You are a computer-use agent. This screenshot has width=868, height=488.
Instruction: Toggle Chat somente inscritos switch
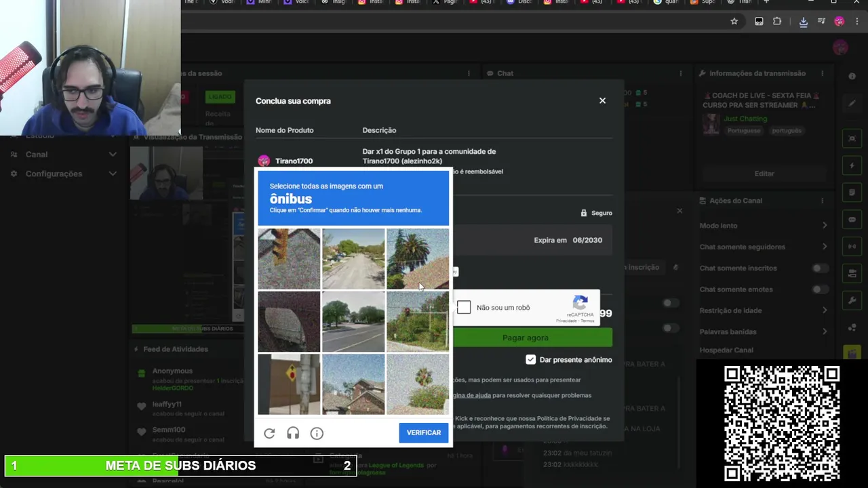819,268
